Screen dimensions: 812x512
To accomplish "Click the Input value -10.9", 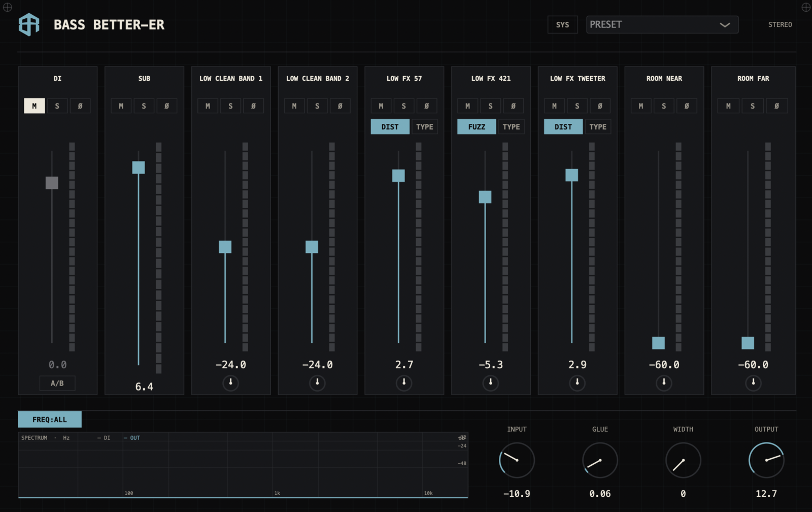I will [517, 494].
